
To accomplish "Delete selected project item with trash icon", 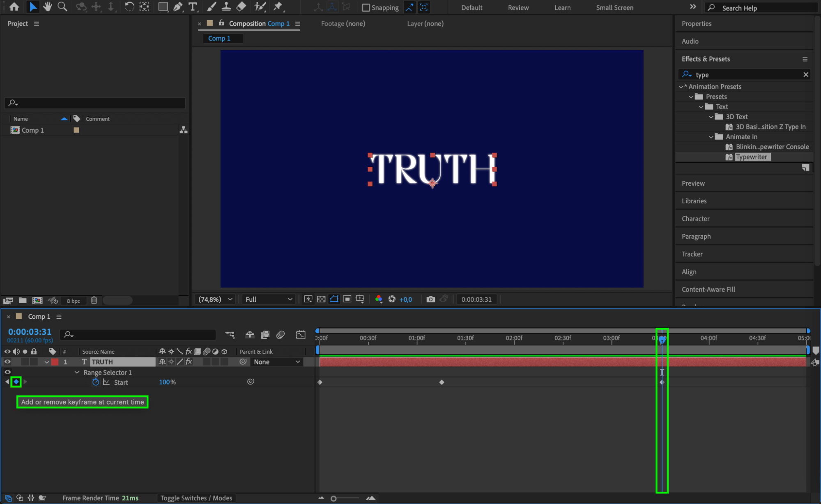I will [x=94, y=300].
